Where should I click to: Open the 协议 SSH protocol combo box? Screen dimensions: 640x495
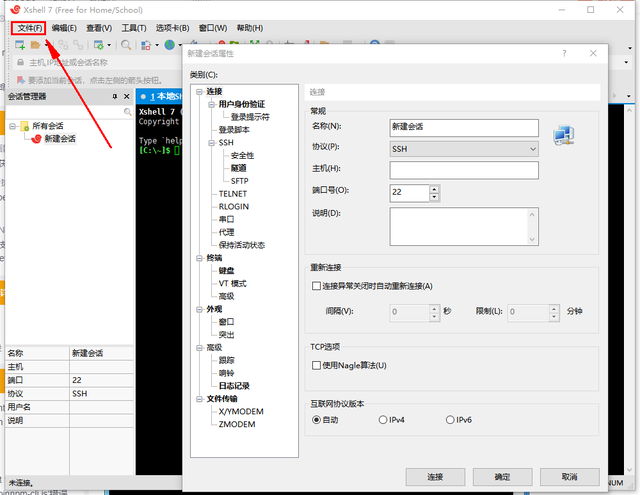(464, 149)
